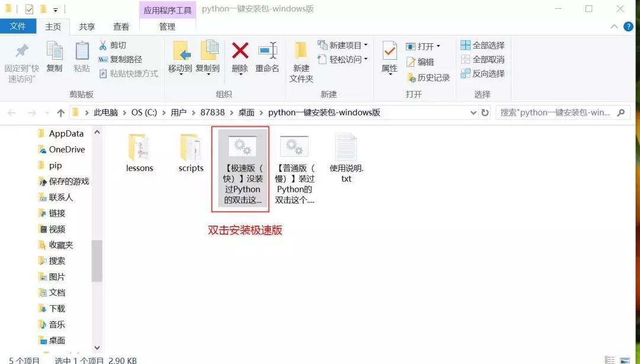This screenshot has height=364, width=640.
Task: Click 用户 in the address path
Action: tap(178, 112)
